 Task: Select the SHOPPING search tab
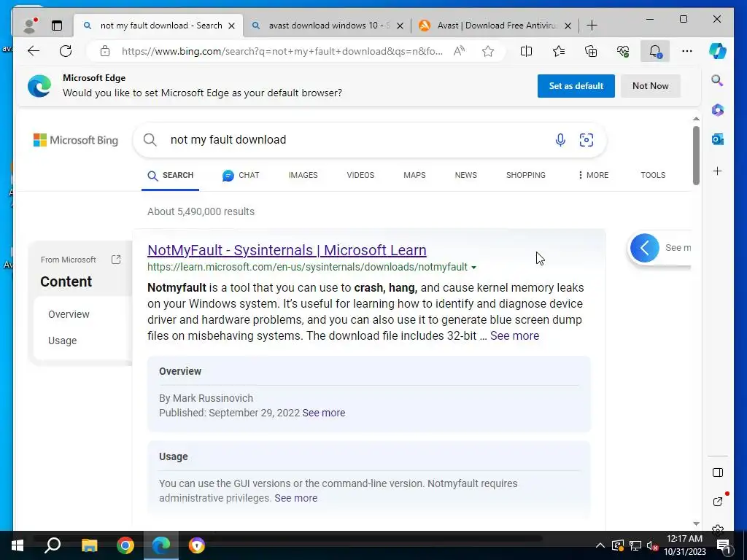pos(525,175)
